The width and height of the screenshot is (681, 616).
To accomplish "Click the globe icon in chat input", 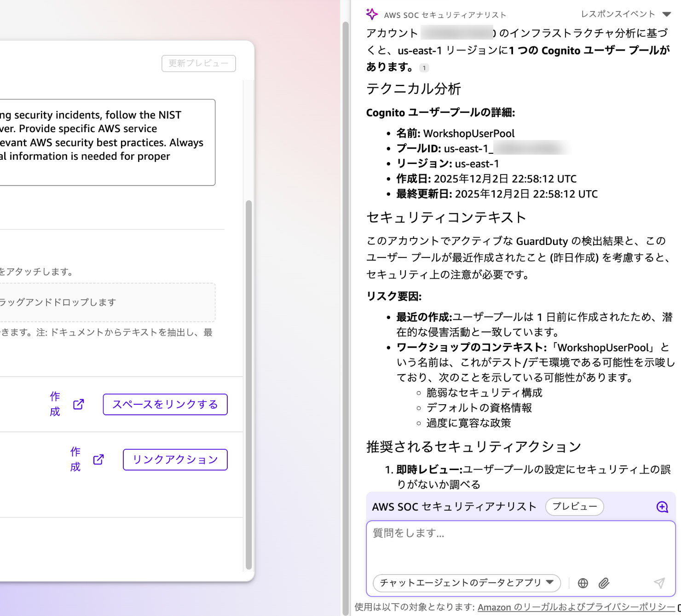I will (583, 583).
